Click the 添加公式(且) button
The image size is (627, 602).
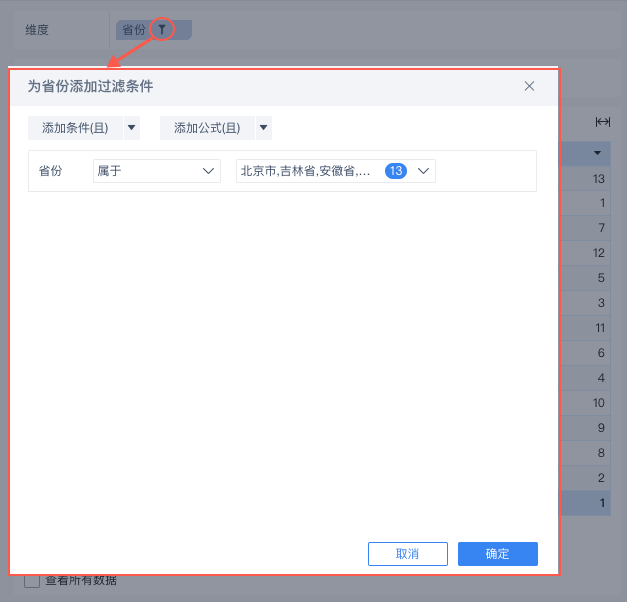click(207, 128)
